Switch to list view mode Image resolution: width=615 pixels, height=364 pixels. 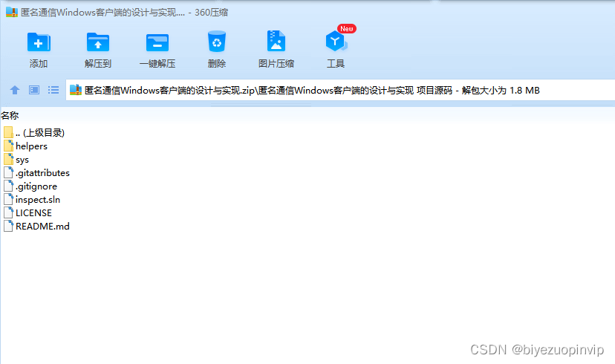click(53, 90)
